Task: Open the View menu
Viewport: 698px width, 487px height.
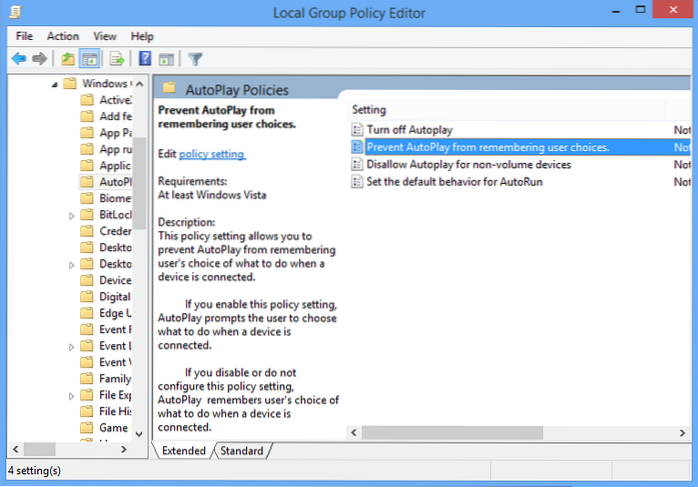Action: point(105,36)
